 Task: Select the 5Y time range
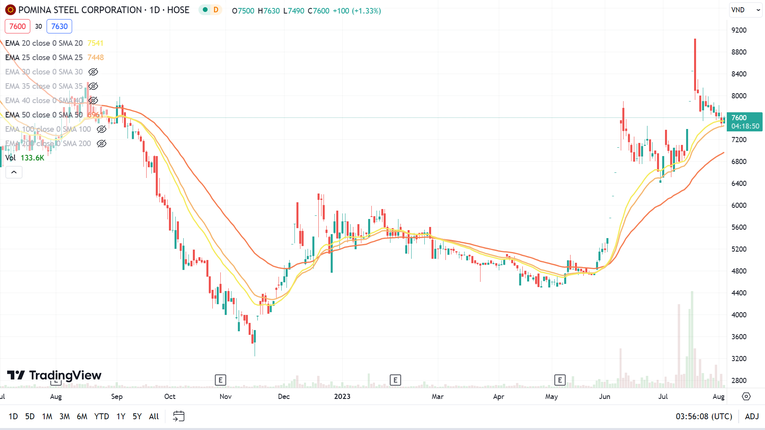pos(137,416)
